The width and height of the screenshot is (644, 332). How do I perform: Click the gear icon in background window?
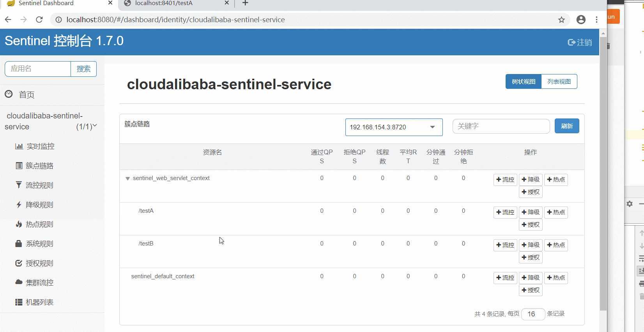(630, 204)
